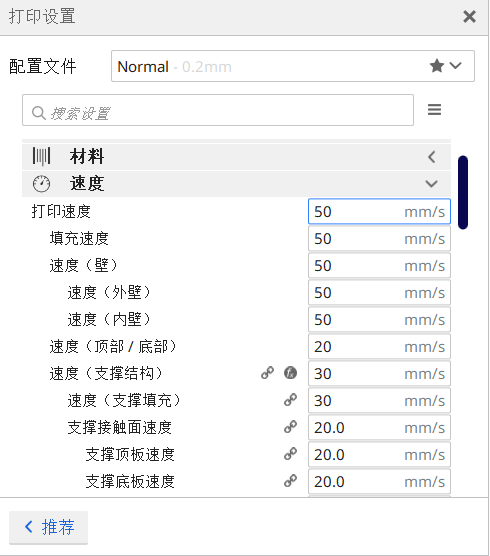Select the 打印速度 label

pos(61,211)
